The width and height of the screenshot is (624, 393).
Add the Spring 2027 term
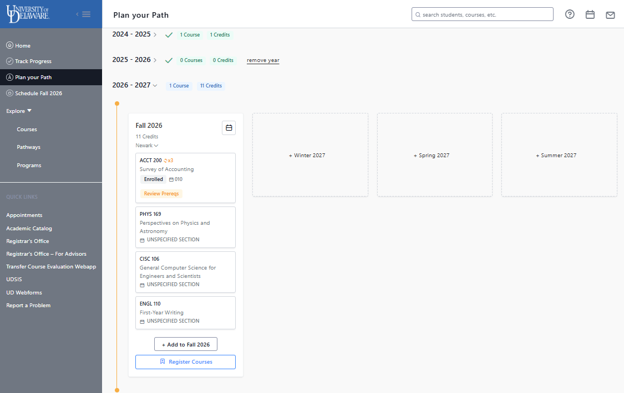click(x=435, y=155)
